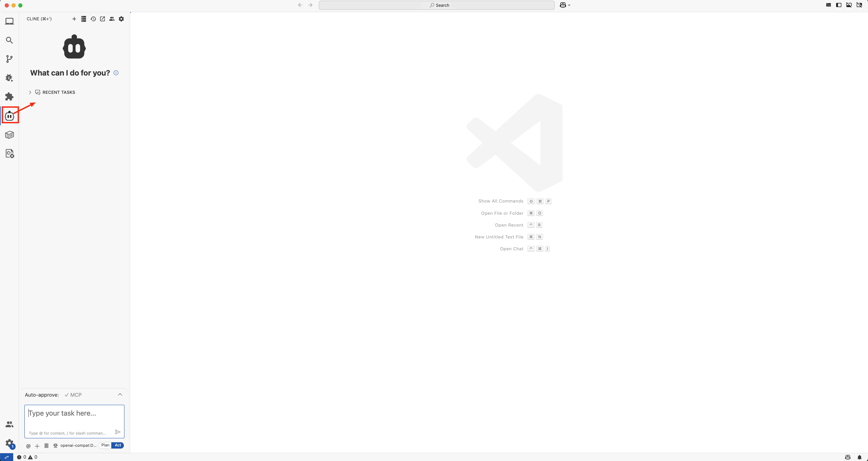Open the Copilot menu in the title bar

[x=565, y=5]
